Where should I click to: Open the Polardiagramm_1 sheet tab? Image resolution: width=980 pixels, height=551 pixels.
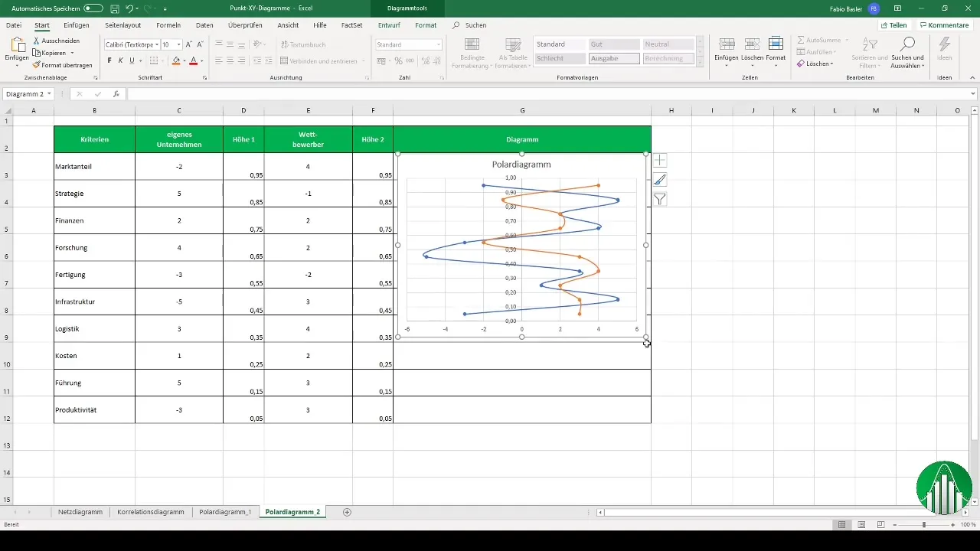click(x=225, y=512)
